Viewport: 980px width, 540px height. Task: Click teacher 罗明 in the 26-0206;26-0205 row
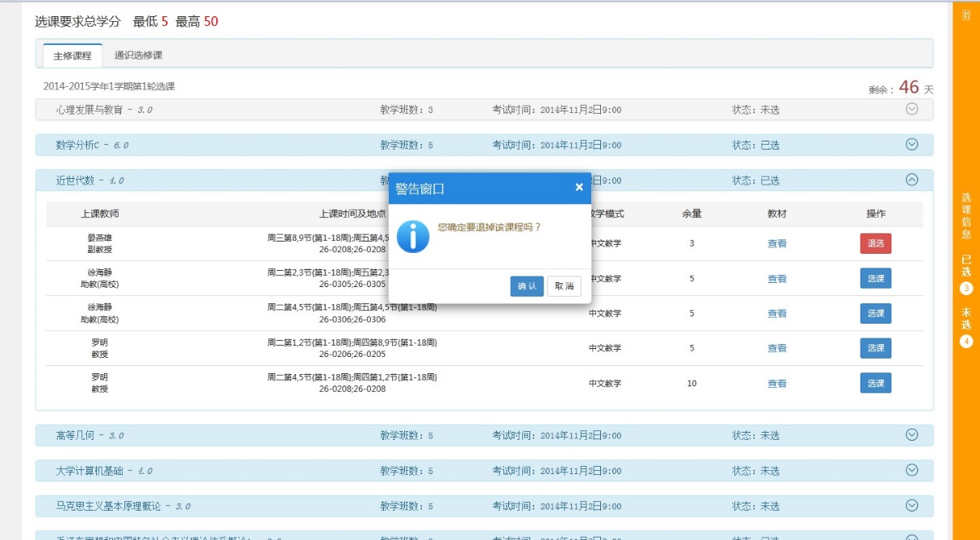point(100,342)
